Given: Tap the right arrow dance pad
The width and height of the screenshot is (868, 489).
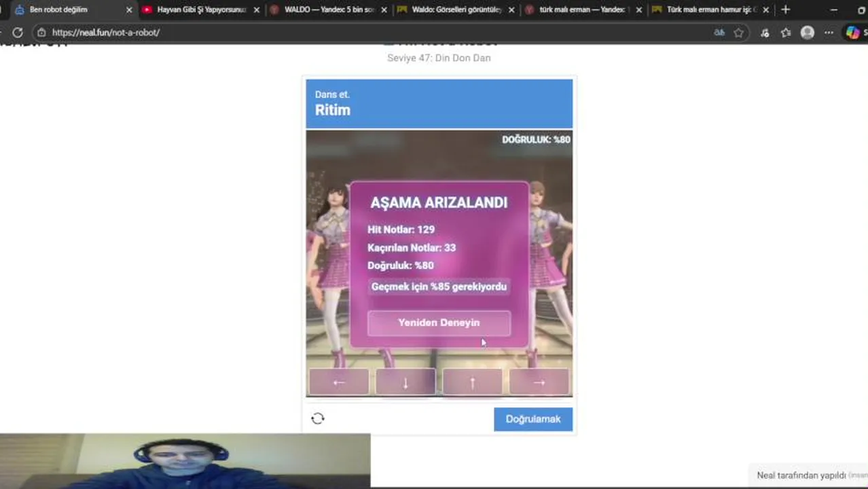Looking at the screenshot, I should pyautogui.click(x=539, y=382).
